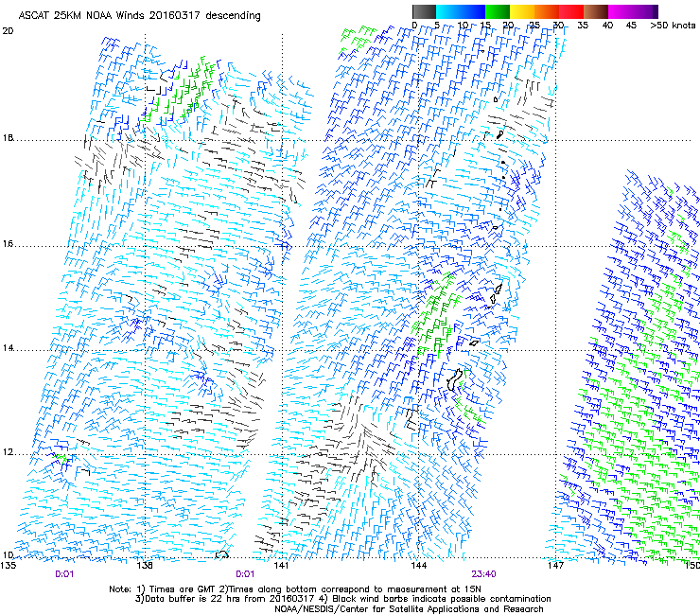Screen dimensions: 700x615
Task: Click the note line starting 'Note: 1) Times are GMT'
Action: coord(295,589)
